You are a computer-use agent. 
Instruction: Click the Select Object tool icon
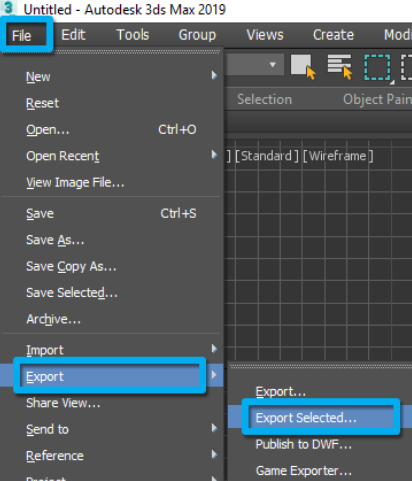click(x=303, y=67)
